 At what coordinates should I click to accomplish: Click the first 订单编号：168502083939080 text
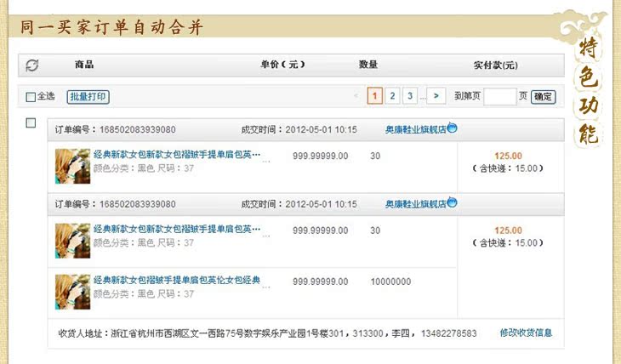(x=115, y=129)
